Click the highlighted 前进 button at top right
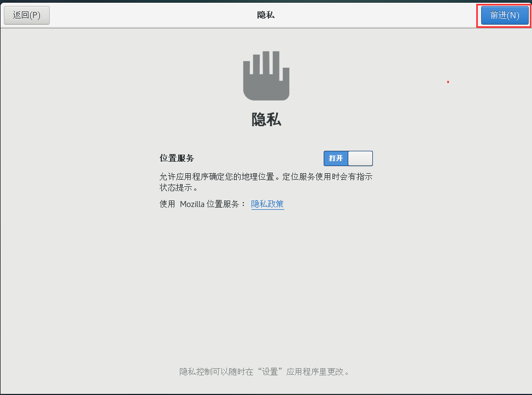The width and height of the screenshot is (532, 395). [x=503, y=15]
